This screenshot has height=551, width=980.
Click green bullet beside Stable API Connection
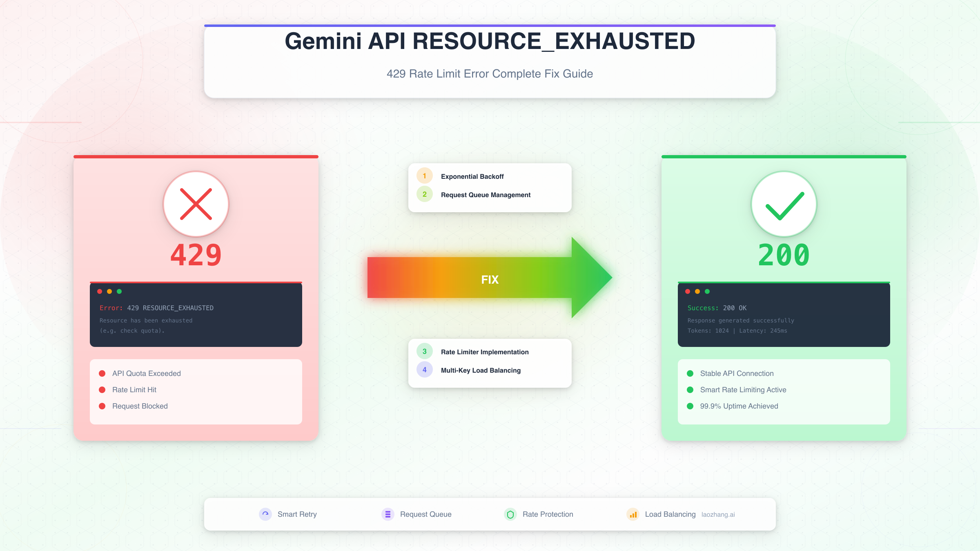click(690, 373)
